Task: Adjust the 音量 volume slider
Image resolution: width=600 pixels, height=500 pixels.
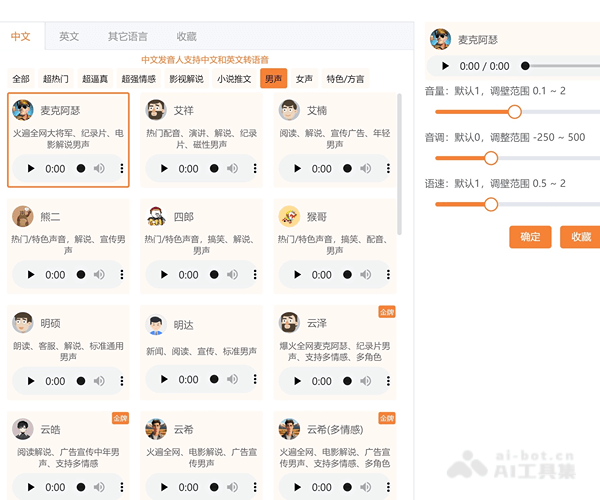Action: point(515,112)
